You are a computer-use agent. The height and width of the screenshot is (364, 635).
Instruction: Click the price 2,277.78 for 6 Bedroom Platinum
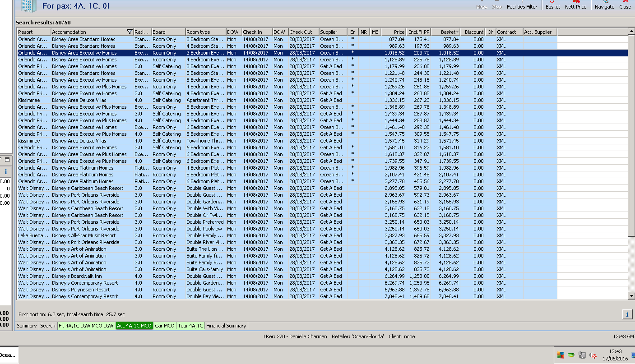394,181
